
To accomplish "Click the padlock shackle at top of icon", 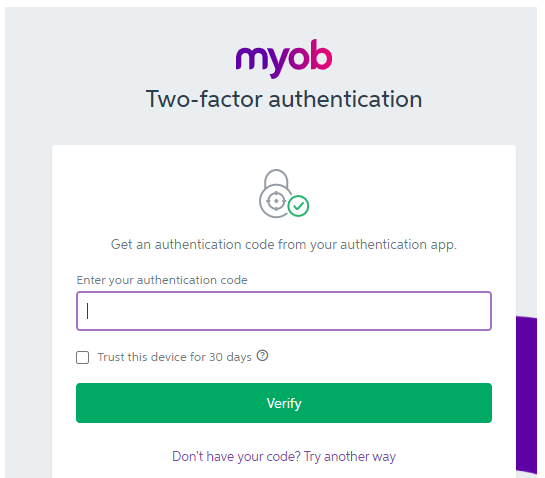I will click(x=276, y=178).
